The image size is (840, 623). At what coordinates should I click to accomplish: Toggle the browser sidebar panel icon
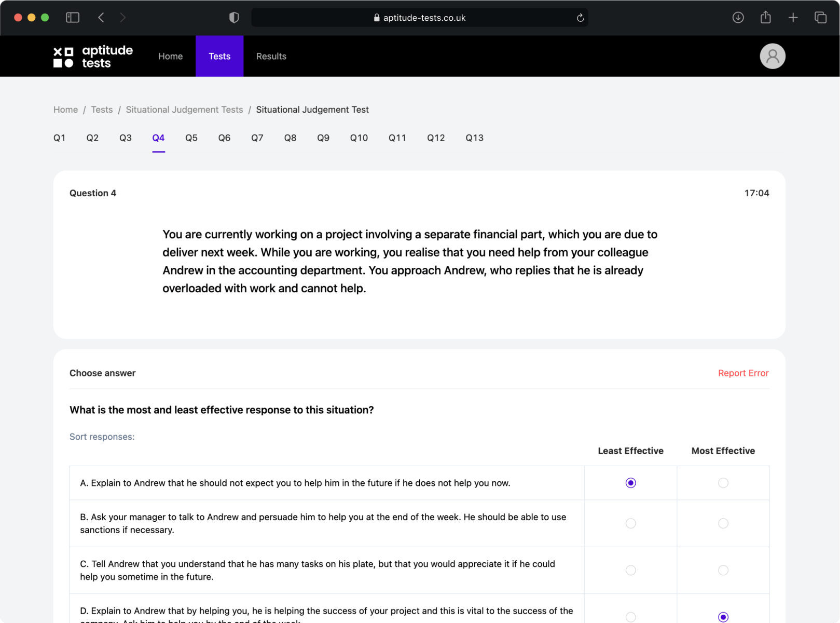(x=73, y=18)
